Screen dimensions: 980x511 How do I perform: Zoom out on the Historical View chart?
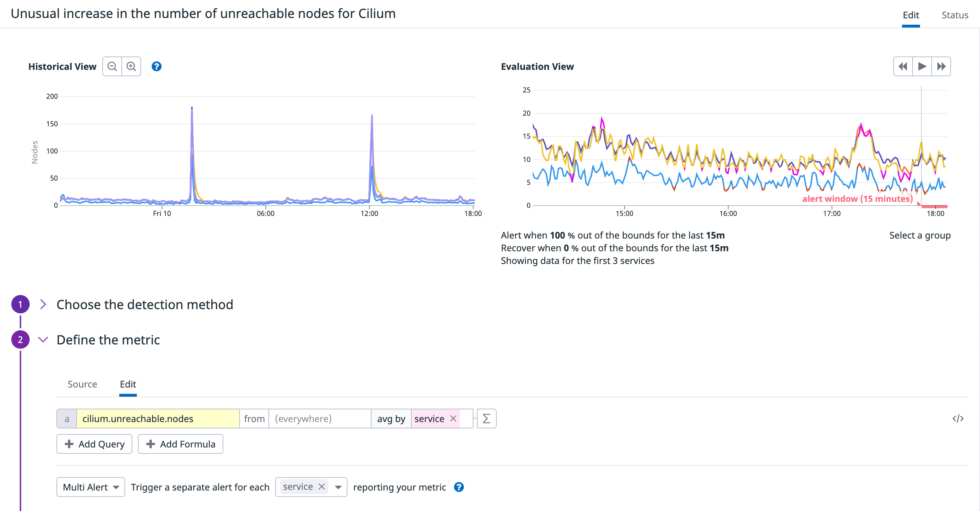click(112, 66)
